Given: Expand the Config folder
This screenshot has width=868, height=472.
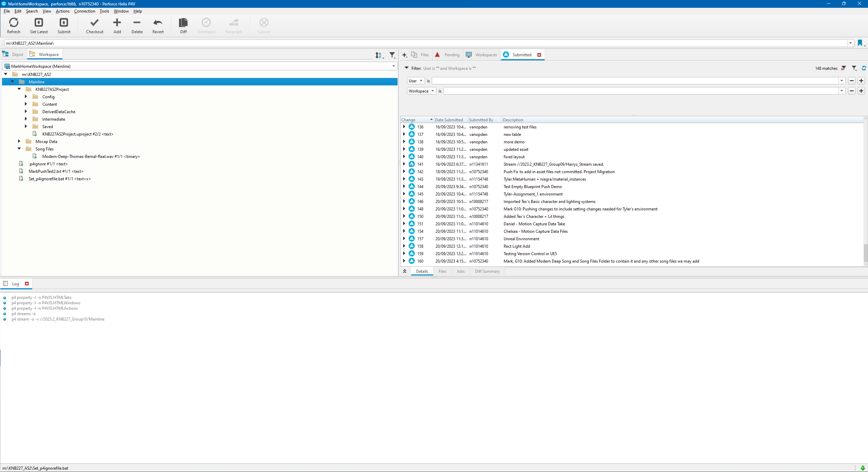Looking at the screenshot, I should pyautogui.click(x=26, y=97).
